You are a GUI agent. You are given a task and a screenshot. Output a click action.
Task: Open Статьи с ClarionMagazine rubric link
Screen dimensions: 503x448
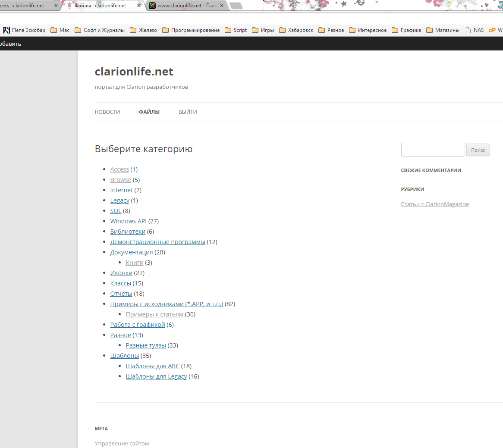(435, 204)
